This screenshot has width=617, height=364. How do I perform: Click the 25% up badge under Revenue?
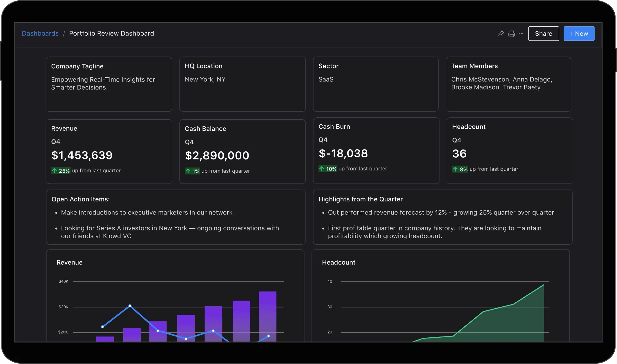tap(61, 171)
